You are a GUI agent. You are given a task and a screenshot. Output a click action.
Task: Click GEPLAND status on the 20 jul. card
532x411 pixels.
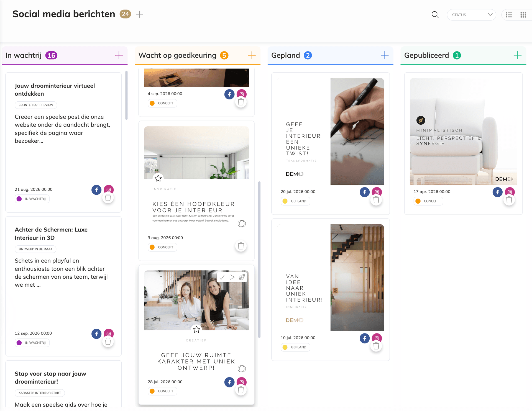click(295, 201)
